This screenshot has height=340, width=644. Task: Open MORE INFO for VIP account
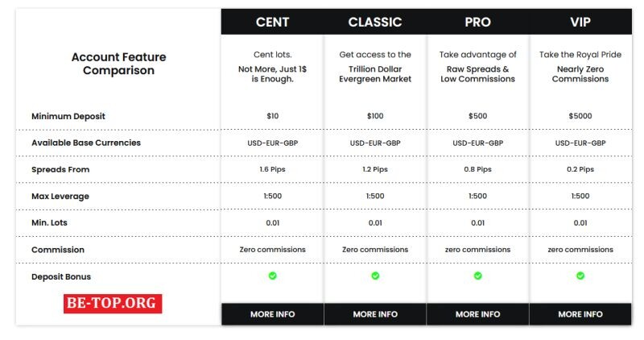click(x=580, y=314)
